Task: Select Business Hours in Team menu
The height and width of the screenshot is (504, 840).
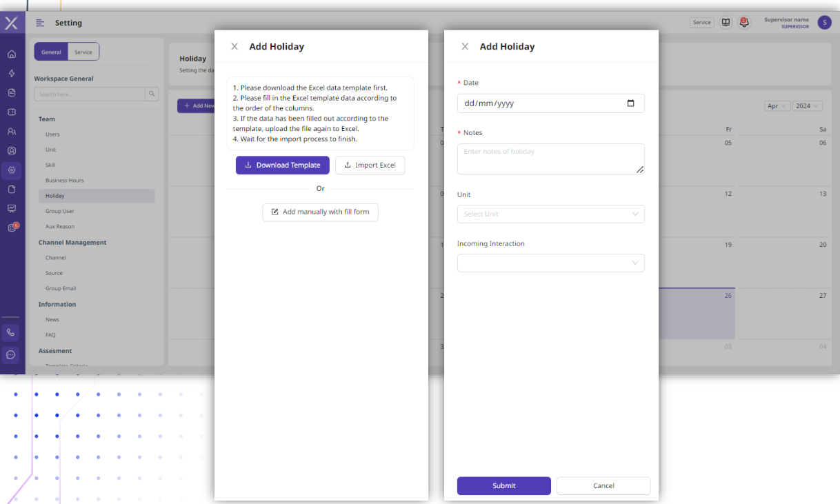Action: (65, 181)
